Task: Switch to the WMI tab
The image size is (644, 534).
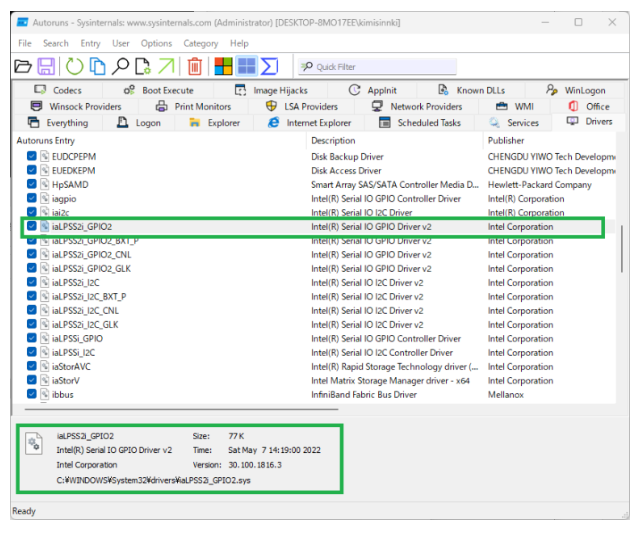Action: pos(515,106)
